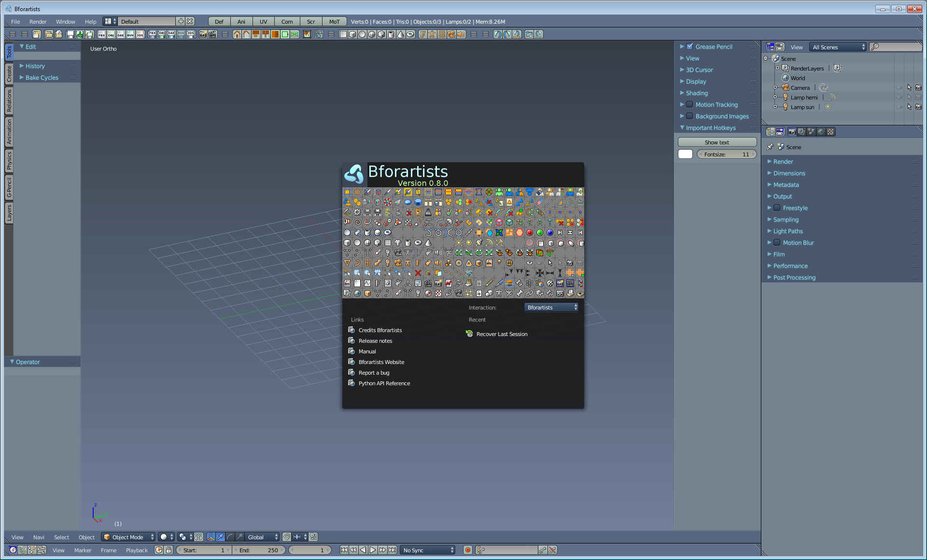Enable Background Images checkbox

(689, 116)
